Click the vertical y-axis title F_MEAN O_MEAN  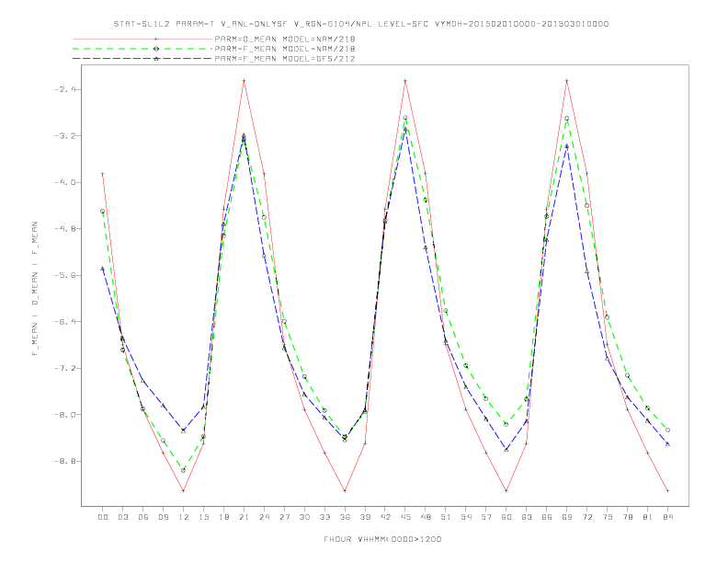coord(35,289)
